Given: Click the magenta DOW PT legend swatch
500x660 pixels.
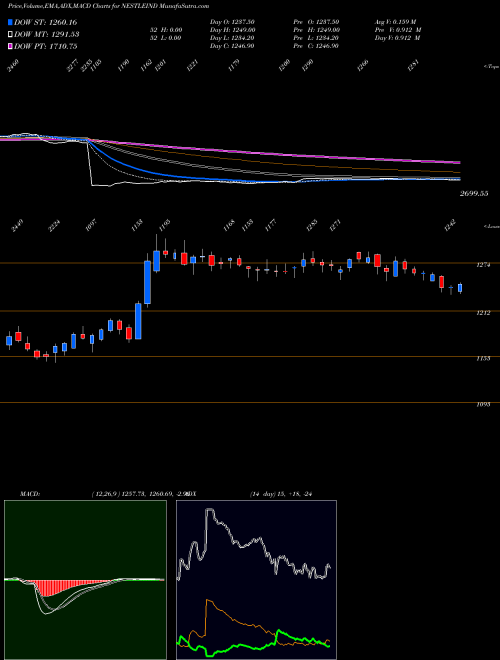Looking at the screenshot, I should coord(10,46).
